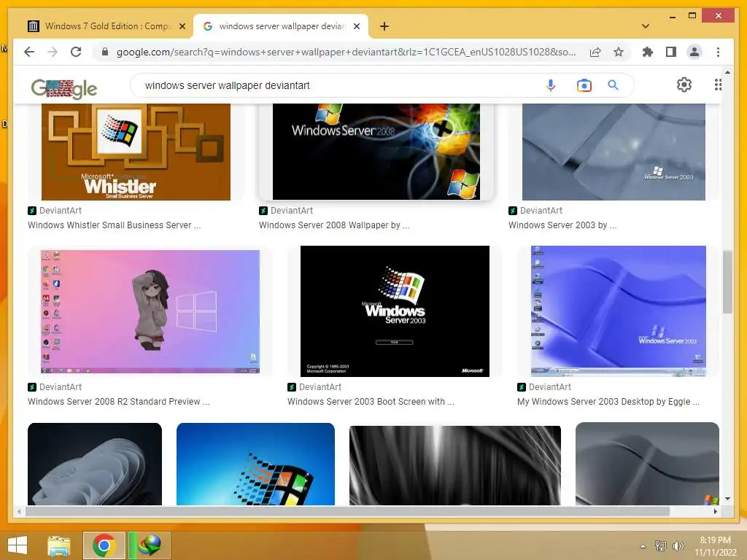
Task: Submit search with the magnifier icon
Action: tap(613, 85)
